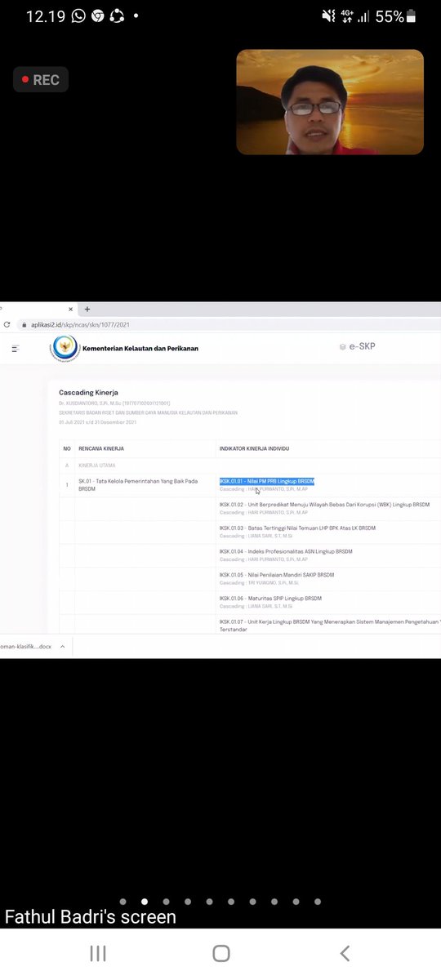This screenshot has height=980, width=441.
Task: Click IKSK.01.04 Indeks Profesionalitas ASN row
Action: 286,551
